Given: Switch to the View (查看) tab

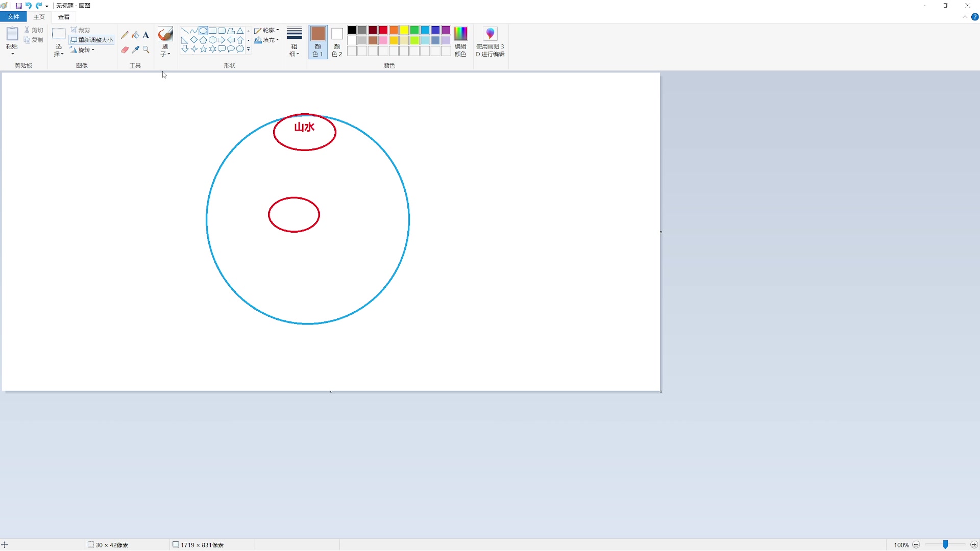Looking at the screenshot, I should coord(63,17).
